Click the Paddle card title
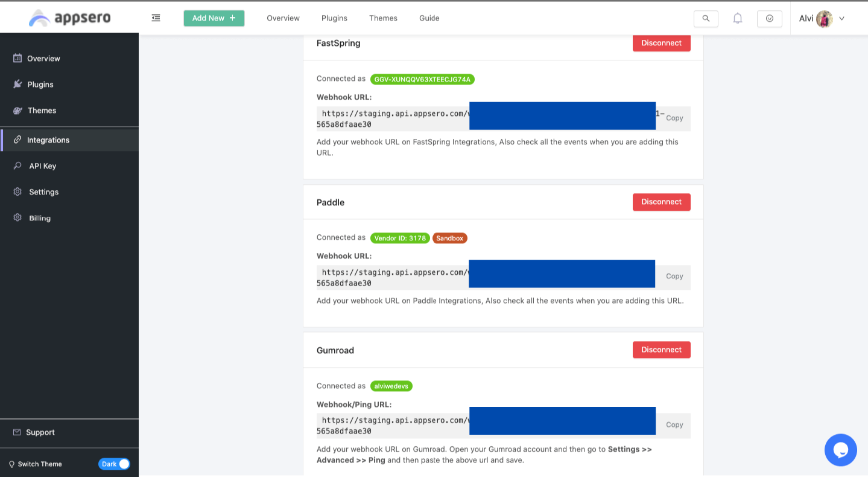 click(x=331, y=202)
